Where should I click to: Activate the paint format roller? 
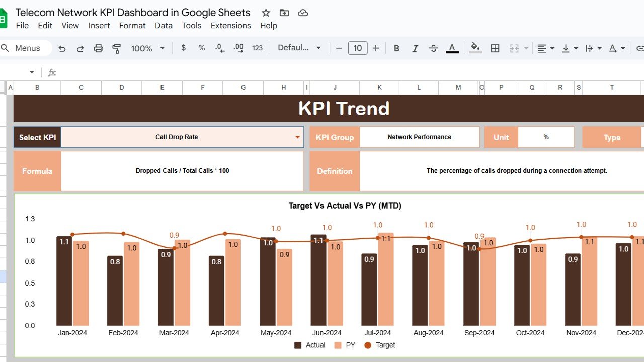[117, 48]
